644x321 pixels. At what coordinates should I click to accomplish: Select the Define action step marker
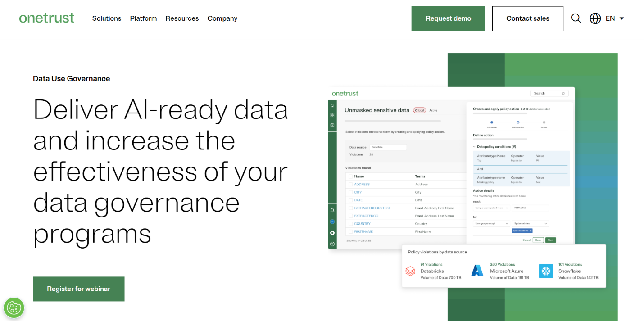point(518,122)
